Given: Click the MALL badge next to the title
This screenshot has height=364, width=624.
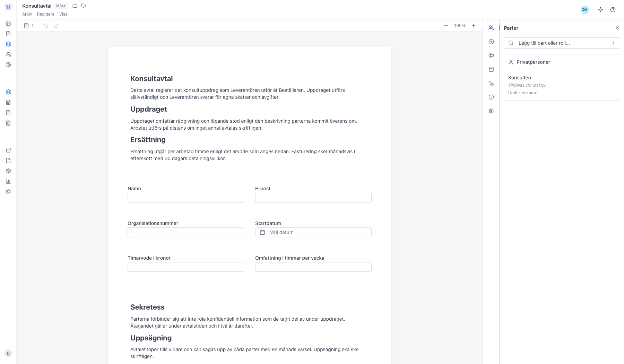Looking at the screenshot, I should tap(61, 6).
